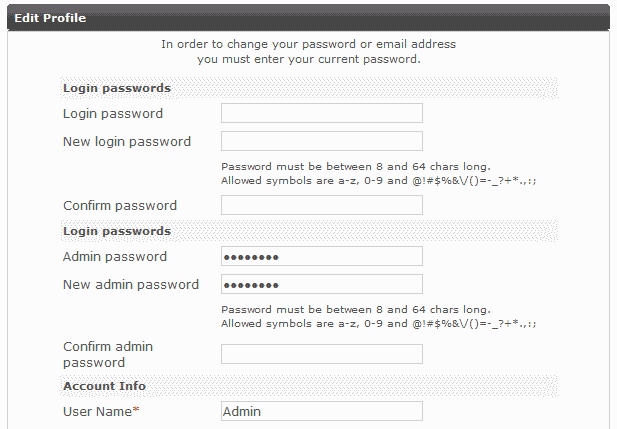Screen dimensions: 617x429
Task: Click the "Confirm admin password" label
Action: 108,354
